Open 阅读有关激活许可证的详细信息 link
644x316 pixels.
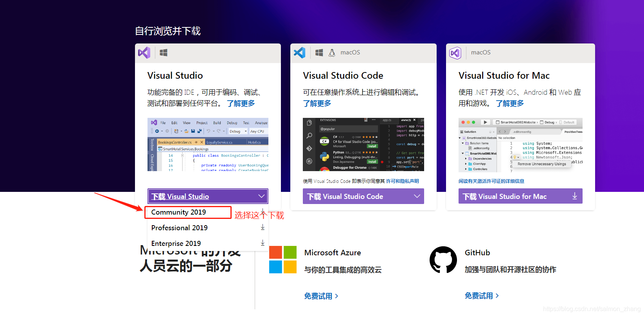point(491,181)
